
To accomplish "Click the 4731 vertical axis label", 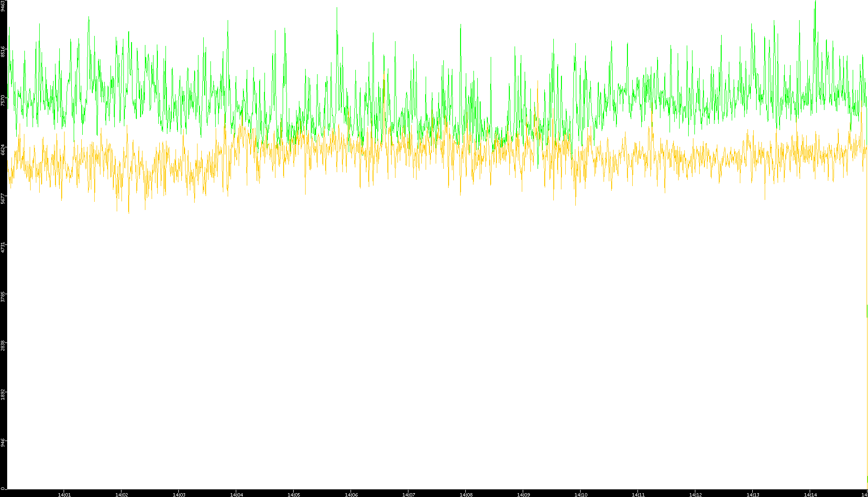I will pyautogui.click(x=3, y=247).
